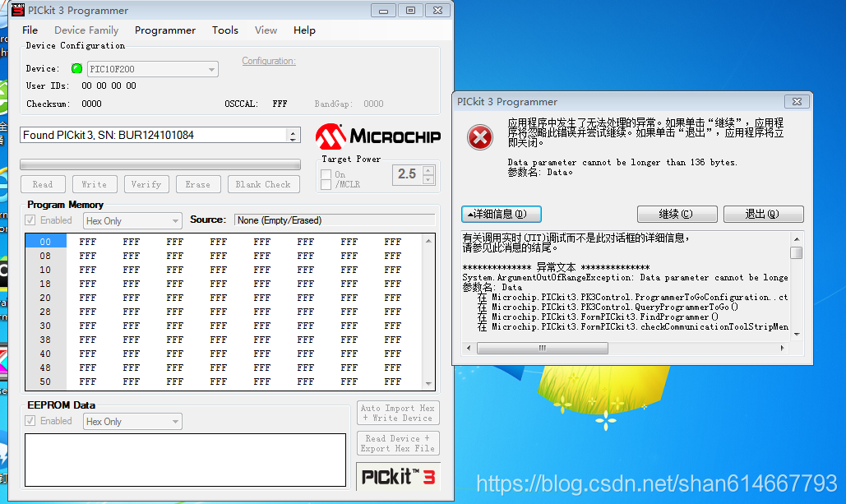Screen dimensions: 846x504
Task: Maximize the PICkit 3 Programmer window
Action: tap(410, 10)
